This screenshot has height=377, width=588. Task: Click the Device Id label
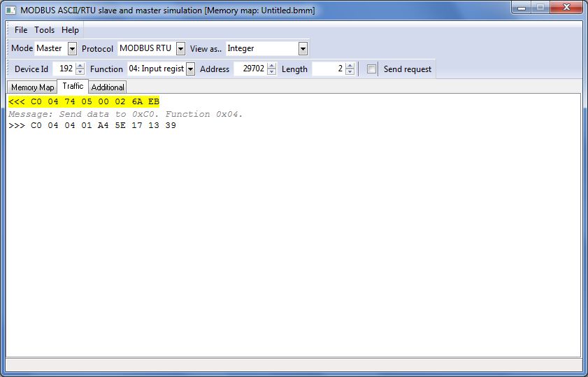coord(31,69)
